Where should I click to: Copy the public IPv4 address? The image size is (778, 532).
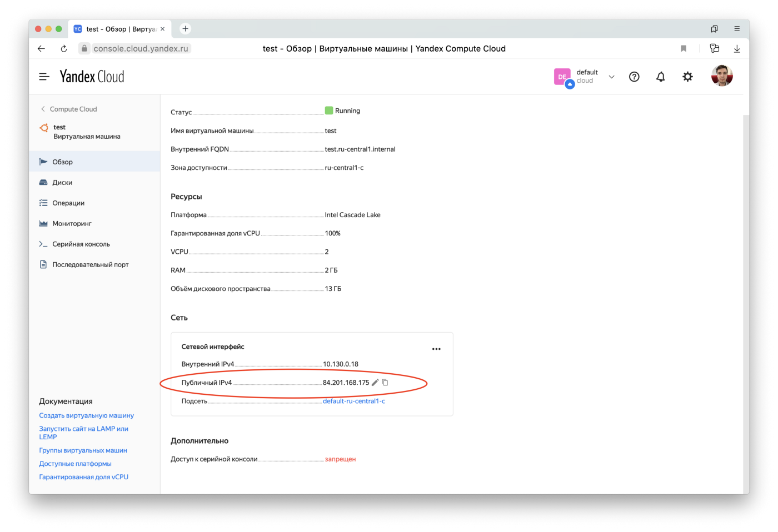tap(385, 383)
